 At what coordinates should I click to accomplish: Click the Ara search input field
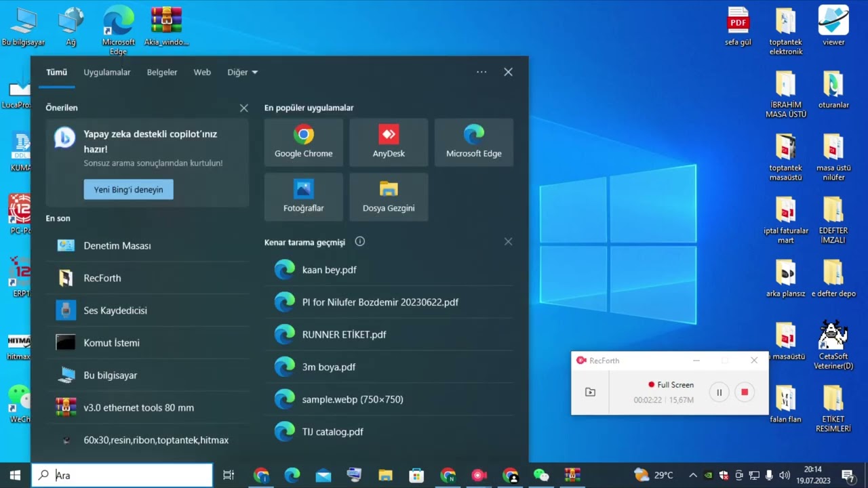[122, 475]
